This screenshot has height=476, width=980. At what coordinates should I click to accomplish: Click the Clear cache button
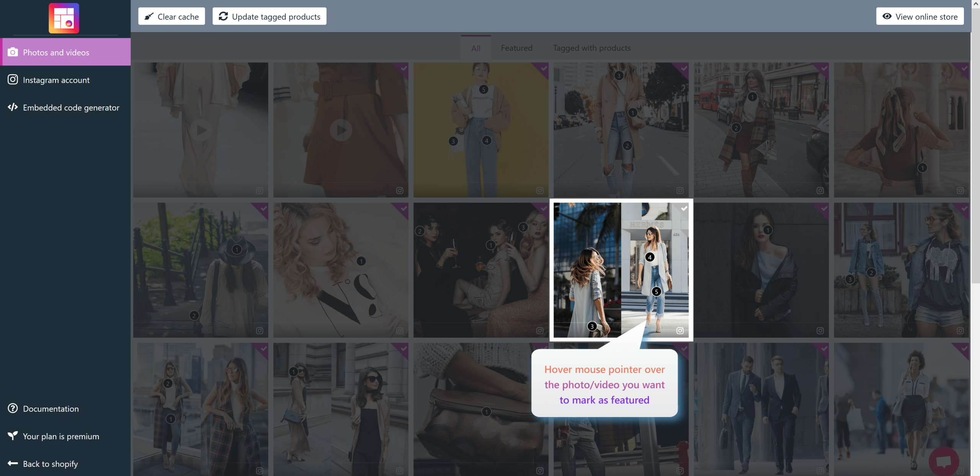(171, 16)
